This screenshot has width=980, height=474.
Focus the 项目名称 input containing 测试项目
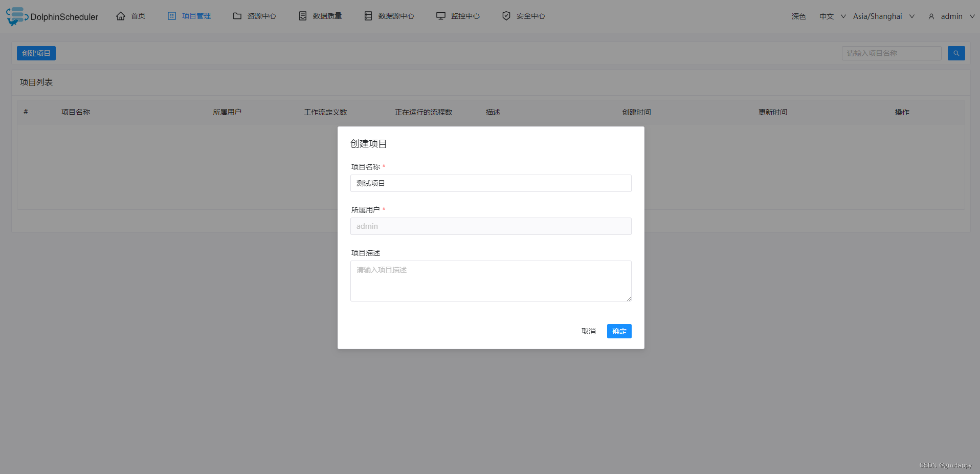tap(491, 183)
